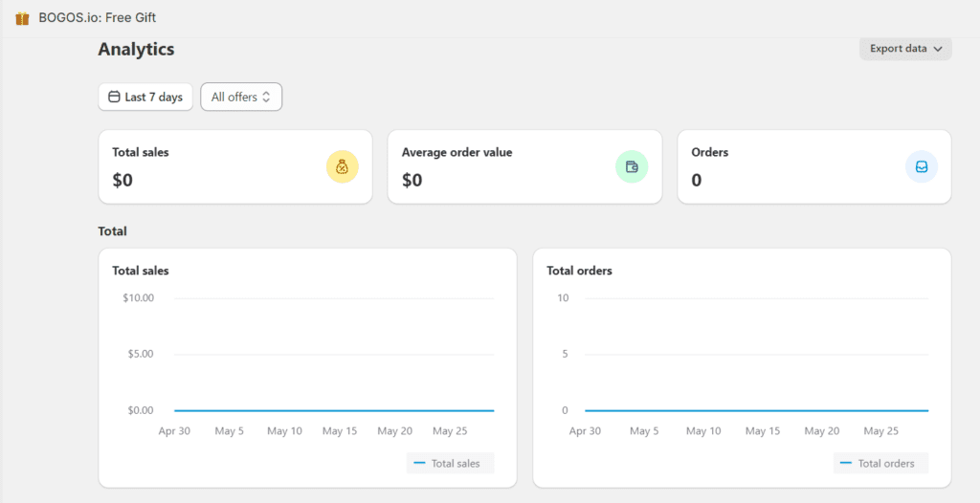Image resolution: width=980 pixels, height=503 pixels.
Task: Expand the All offers filter selector
Action: (x=240, y=98)
